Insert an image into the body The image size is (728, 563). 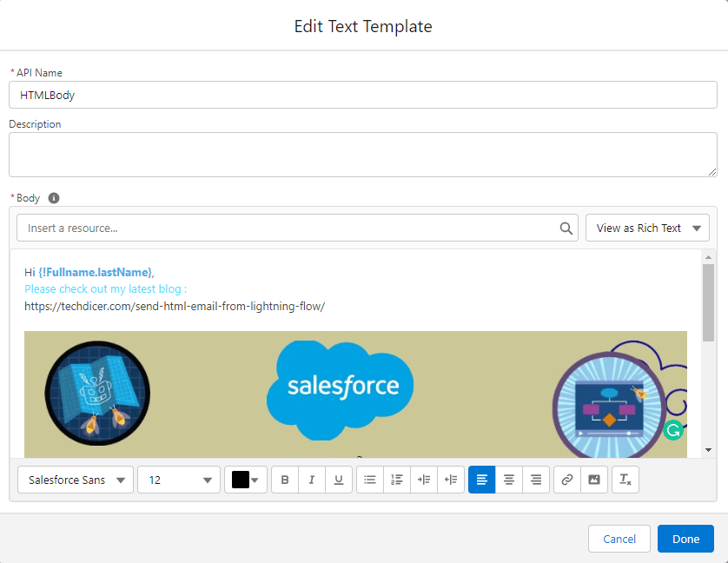(x=594, y=479)
